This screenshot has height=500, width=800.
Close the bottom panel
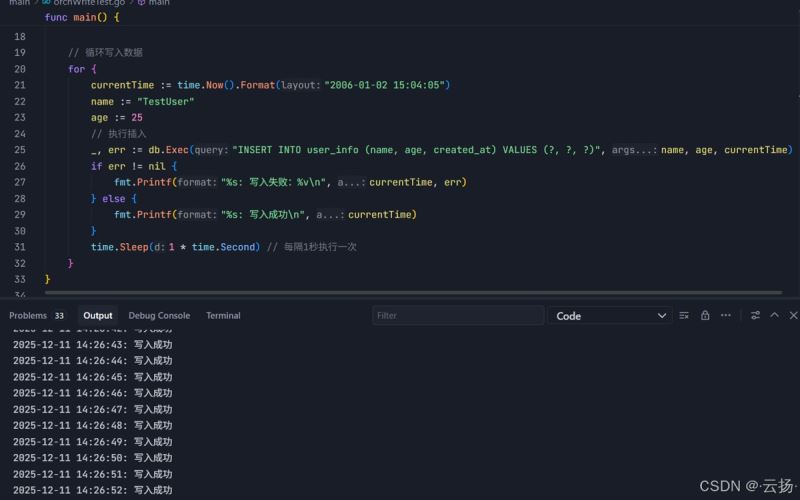point(794,316)
